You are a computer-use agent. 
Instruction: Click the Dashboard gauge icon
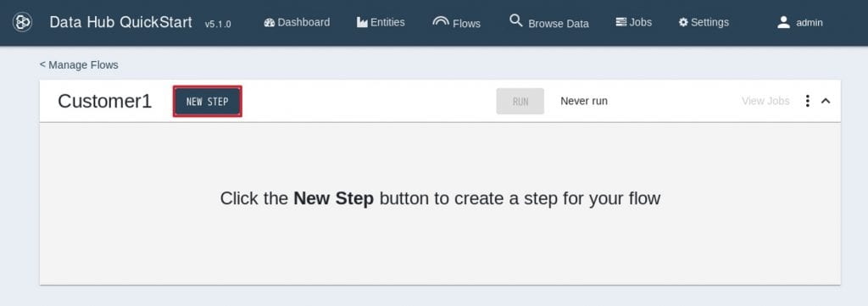(270, 23)
